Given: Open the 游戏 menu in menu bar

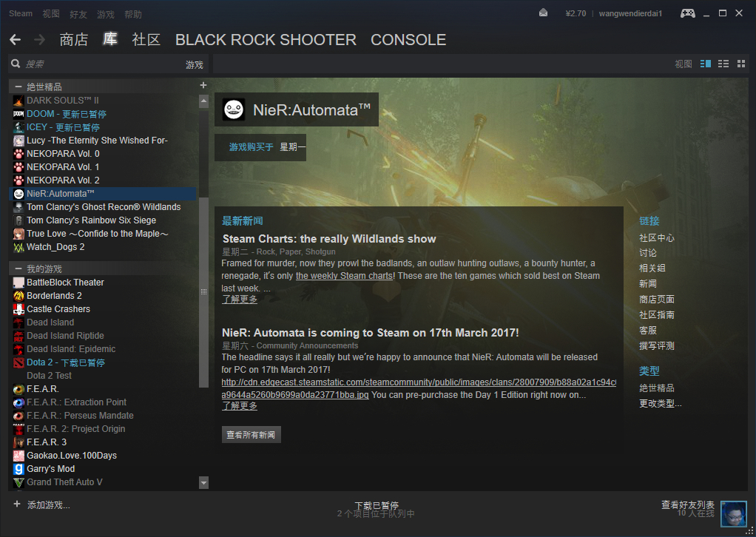Looking at the screenshot, I should click(106, 15).
